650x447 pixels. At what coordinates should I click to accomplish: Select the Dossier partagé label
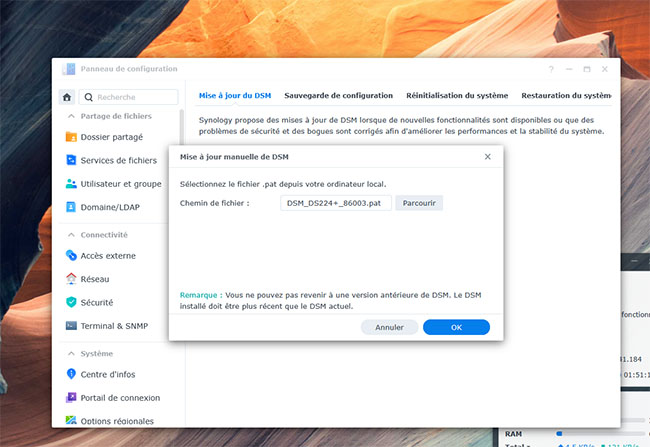pos(112,137)
